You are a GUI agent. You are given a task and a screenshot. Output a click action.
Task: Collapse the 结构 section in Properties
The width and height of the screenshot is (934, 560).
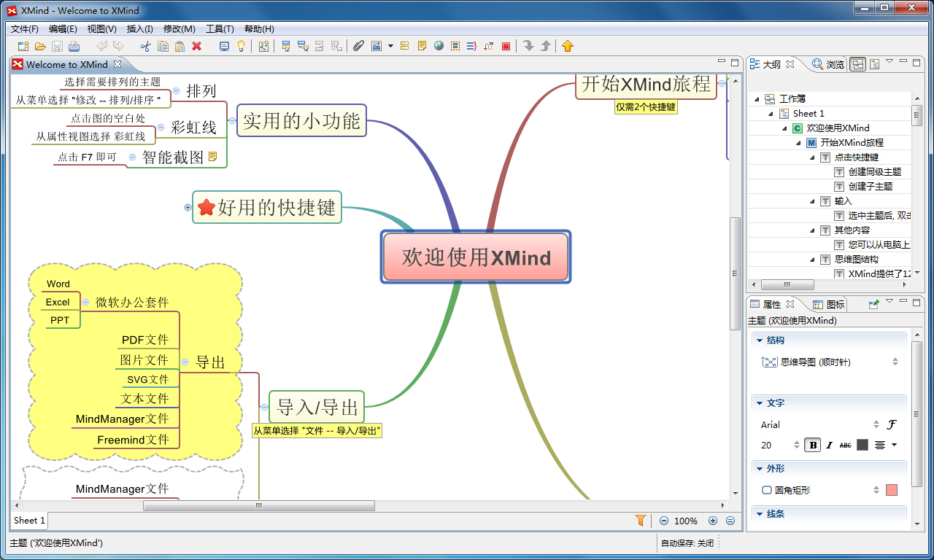(x=759, y=340)
